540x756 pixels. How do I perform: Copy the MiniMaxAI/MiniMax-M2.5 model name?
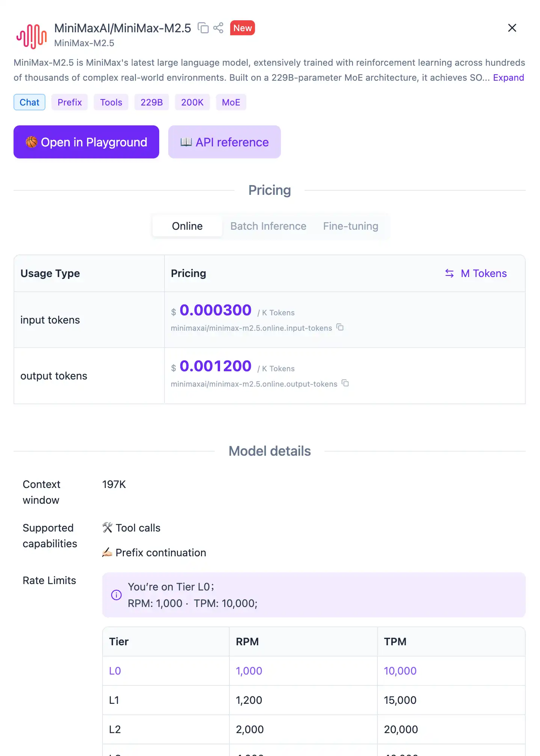point(203,28)
